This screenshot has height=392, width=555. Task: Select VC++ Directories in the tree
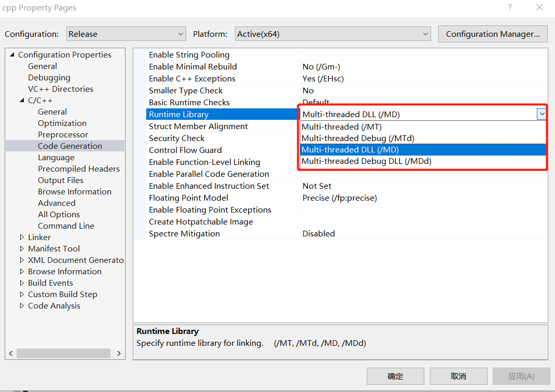[x=61, y=89]
